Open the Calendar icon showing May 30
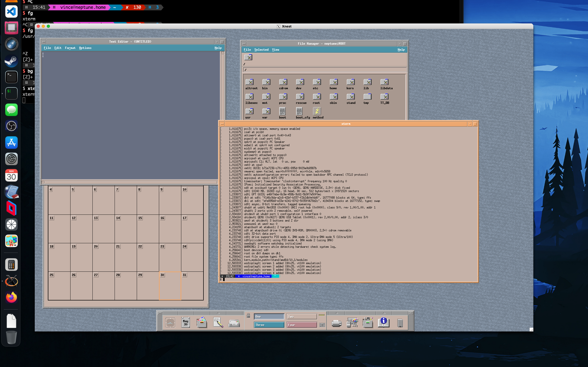This screenshot has width=588, height=367. 186,322
